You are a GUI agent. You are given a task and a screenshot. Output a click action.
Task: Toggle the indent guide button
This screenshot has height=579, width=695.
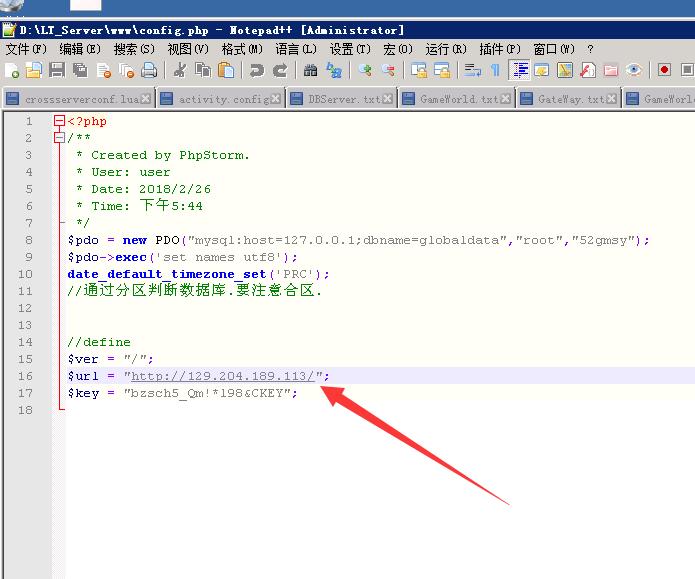520,70
